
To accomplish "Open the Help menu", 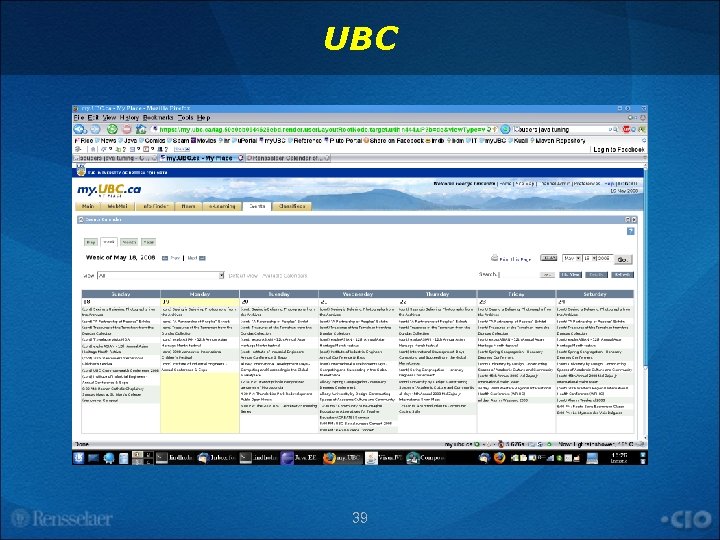I will [x=203, y=118].
